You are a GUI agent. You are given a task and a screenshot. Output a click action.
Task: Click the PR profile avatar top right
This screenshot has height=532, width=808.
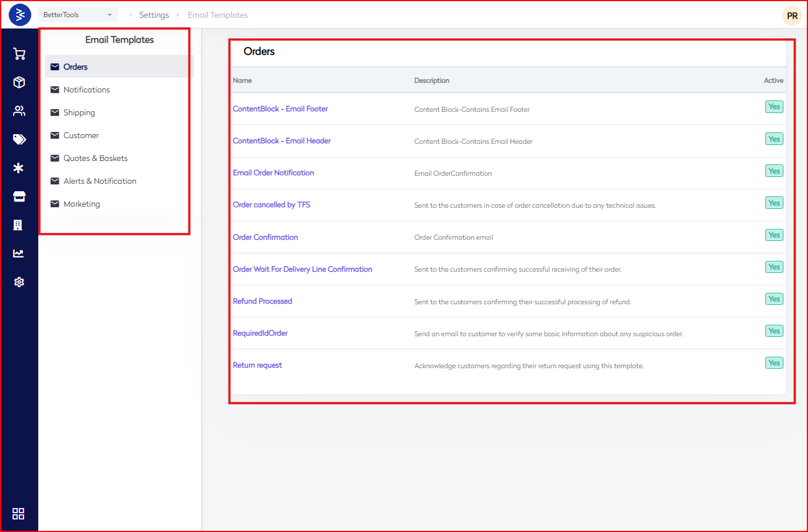(x=792, y=15)
